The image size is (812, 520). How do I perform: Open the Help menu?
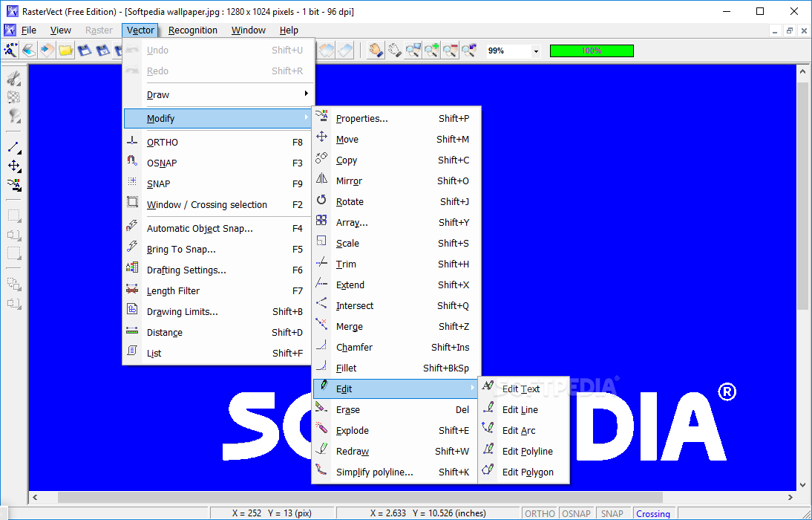pyautogui.click(x=289, y=30)
